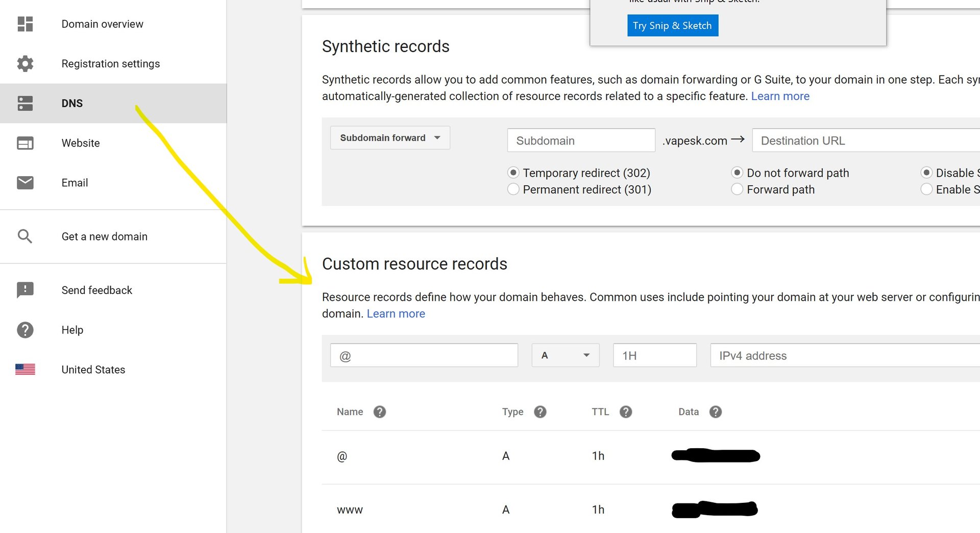Click the help icon next to Name

379,412
